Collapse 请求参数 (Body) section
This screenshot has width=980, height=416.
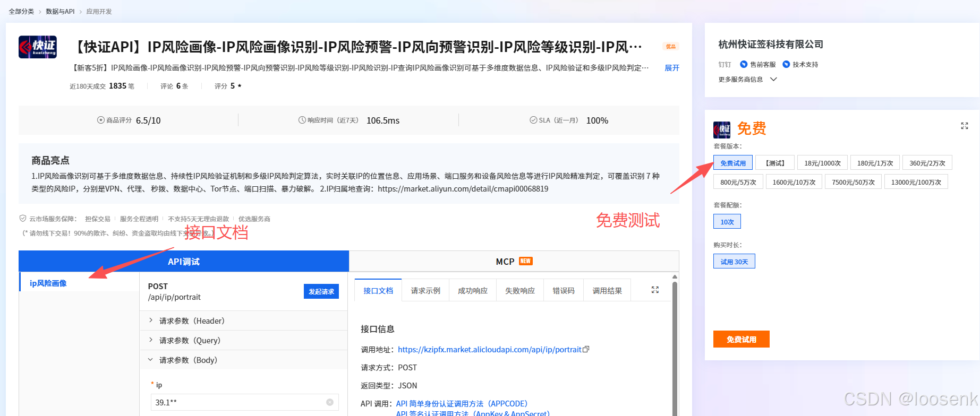pyautogui.click(x=243, y=360)
